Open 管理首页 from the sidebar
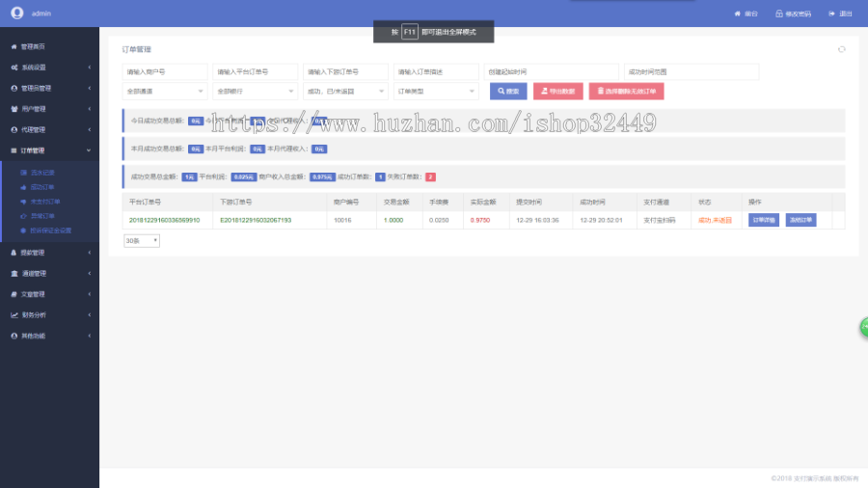The image size is (868, 488). 33,46
